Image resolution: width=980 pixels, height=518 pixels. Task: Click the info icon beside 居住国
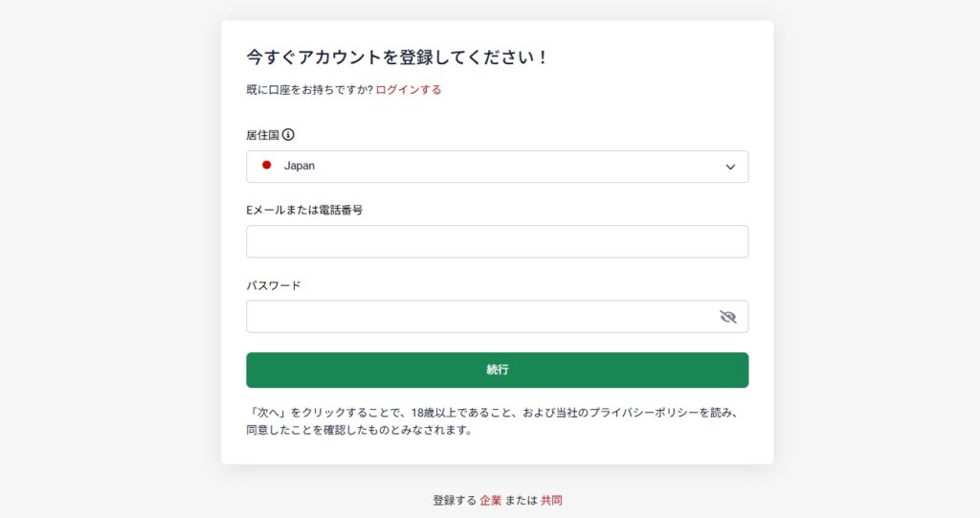(x=288, y=135)
